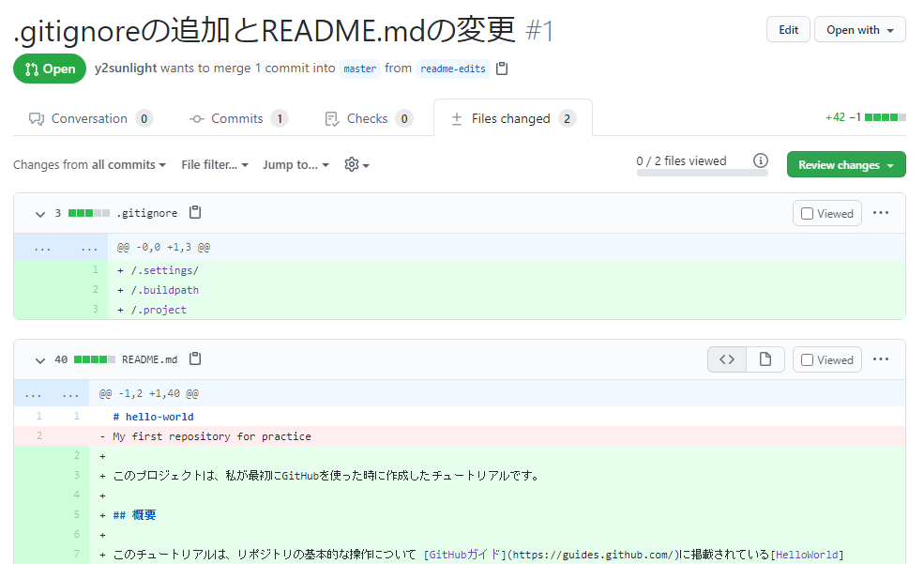Screen dimensions: 924x564
Task: Click the files viewed progress bar
Action: [x=702, y=174]
